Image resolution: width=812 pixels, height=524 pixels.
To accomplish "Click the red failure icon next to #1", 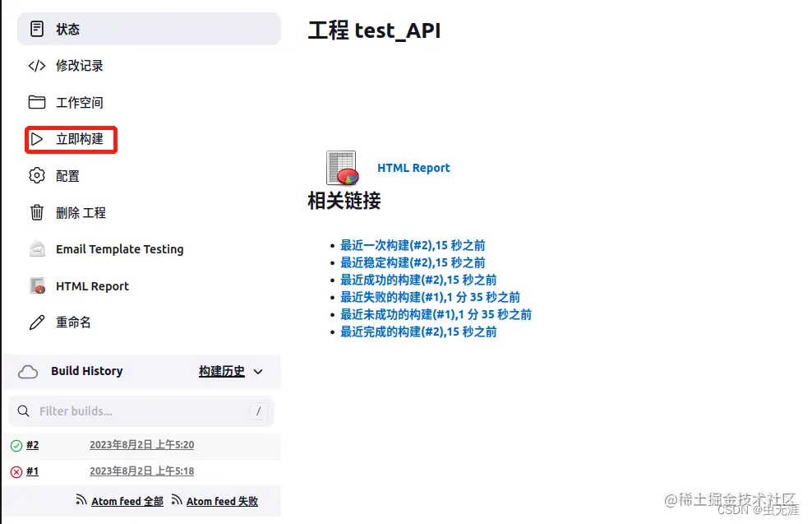I will coord(16,471).
